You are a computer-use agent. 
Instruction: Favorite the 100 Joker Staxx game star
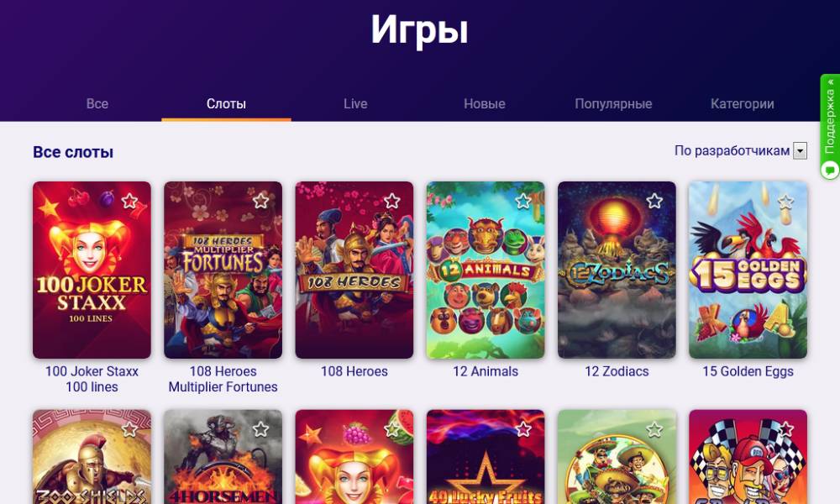pyautogui.click(x=129, y=202)
